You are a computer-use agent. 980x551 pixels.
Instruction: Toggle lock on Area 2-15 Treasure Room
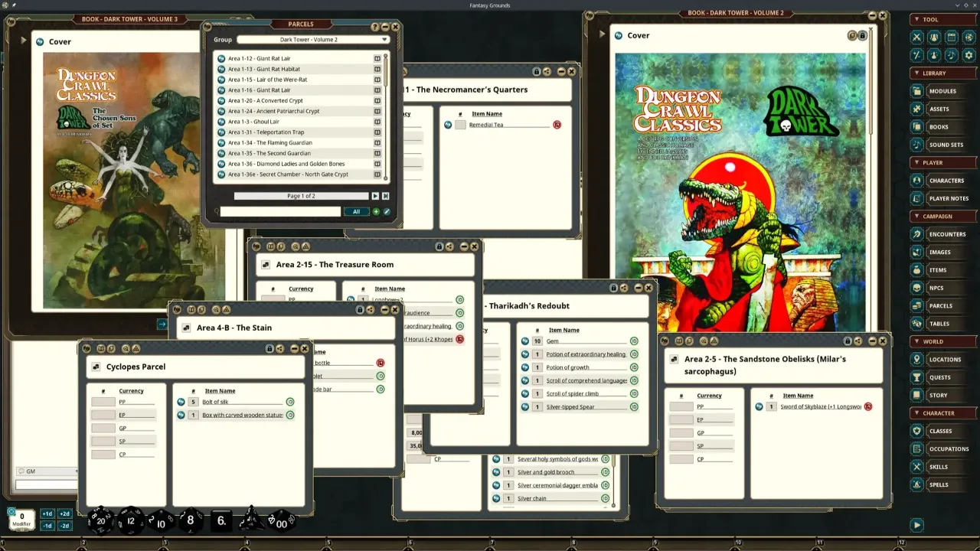click(439, 246)
